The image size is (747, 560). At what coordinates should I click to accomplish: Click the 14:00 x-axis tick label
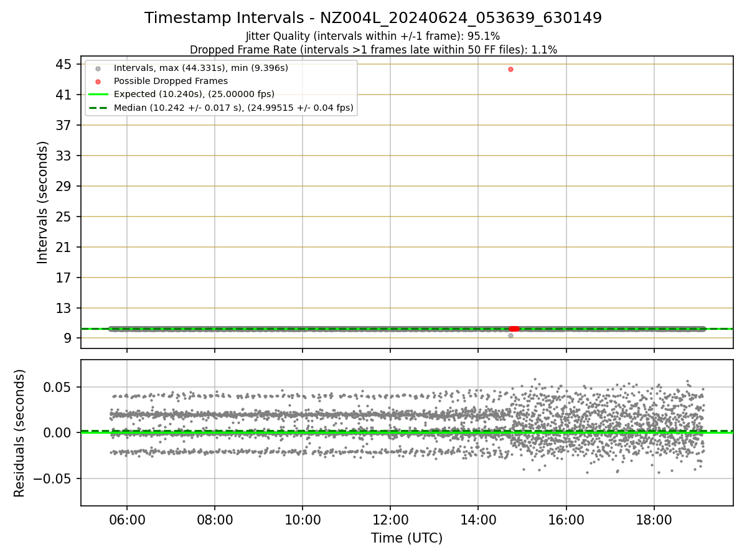[x=478, y=519]
